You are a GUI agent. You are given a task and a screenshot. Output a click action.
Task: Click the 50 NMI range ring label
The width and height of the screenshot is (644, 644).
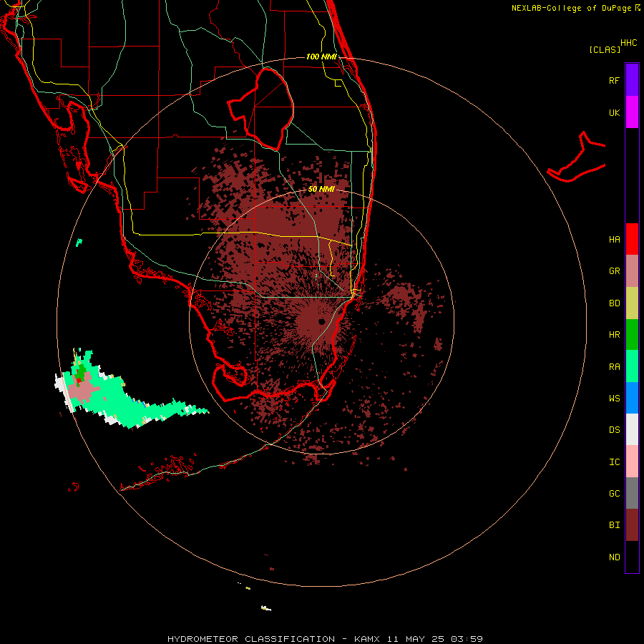click(321, 189)
